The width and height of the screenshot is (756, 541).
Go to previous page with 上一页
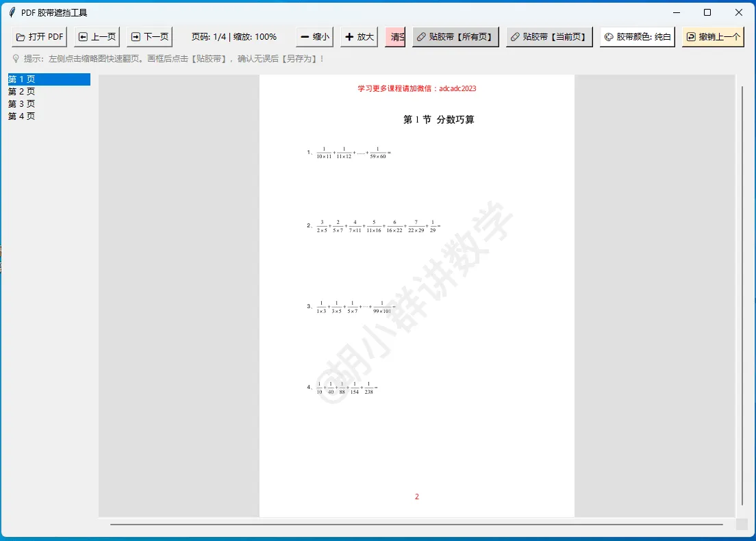[x=97, y=37]
